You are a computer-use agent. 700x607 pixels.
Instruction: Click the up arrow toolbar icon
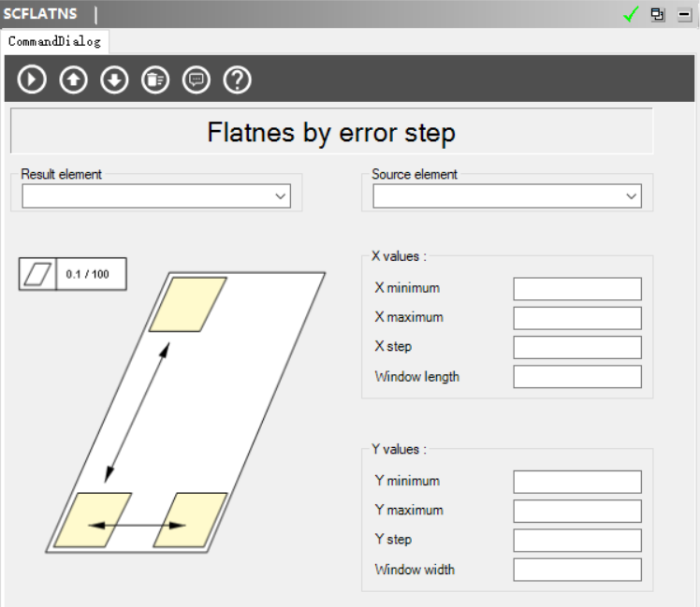[x=73, y=79]
